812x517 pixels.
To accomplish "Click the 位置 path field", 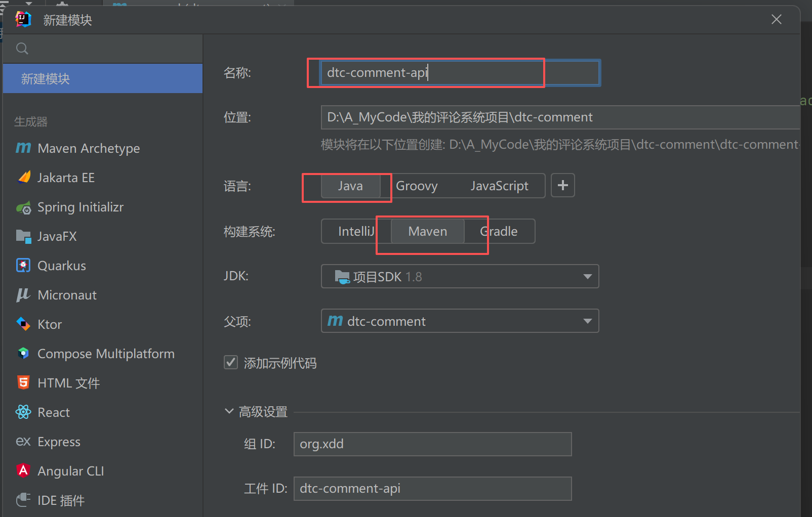I will point(560,117).
